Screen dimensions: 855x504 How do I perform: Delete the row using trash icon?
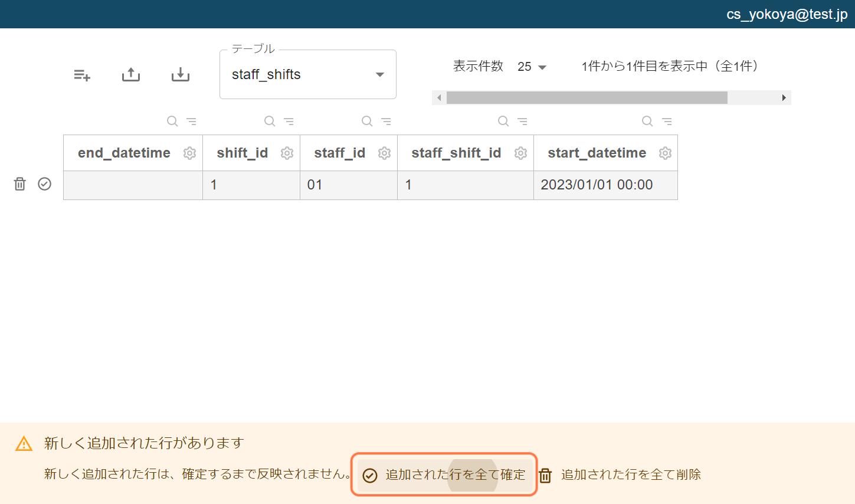[19, 184]
